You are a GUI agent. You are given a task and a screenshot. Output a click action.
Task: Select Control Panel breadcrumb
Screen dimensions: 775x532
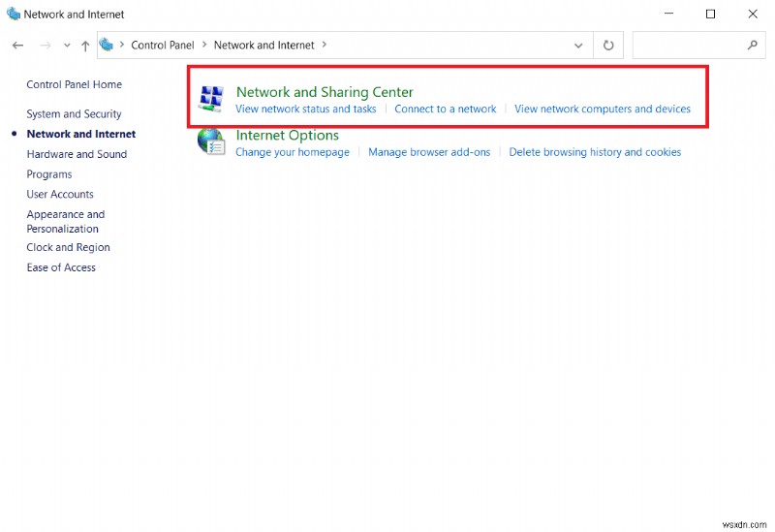click(x=163, y=45)
